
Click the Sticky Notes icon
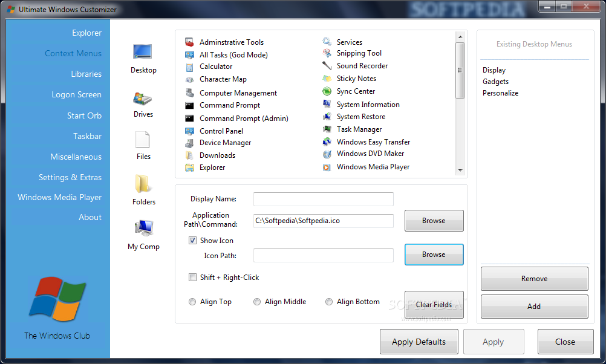click(327, 79)
